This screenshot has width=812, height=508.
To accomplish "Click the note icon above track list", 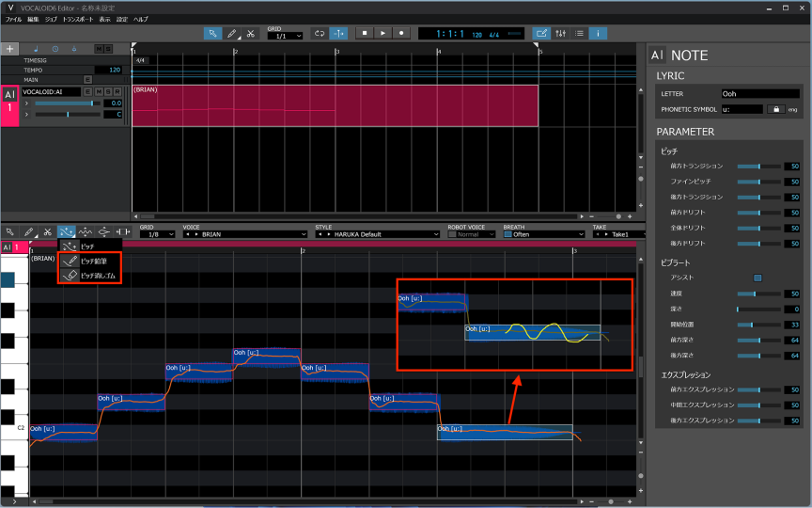I will (x=36, y=49).
